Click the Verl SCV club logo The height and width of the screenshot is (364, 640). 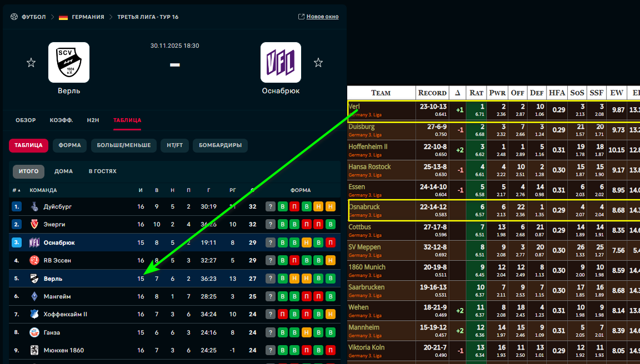pyautogui.click(x=69, y=62)
